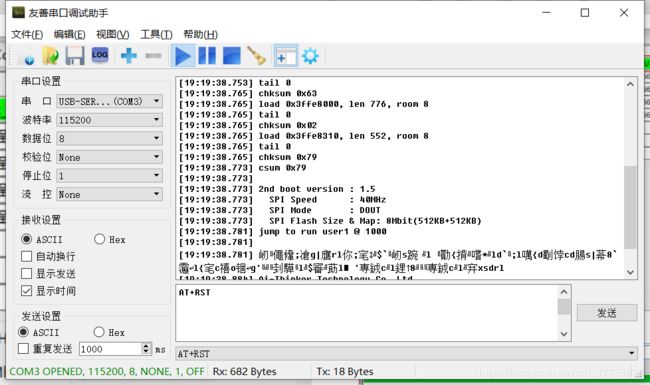Click the 发送 send button
Image resolution: width=650 pixels, height=385 pixels.
[x=607, y=313]
